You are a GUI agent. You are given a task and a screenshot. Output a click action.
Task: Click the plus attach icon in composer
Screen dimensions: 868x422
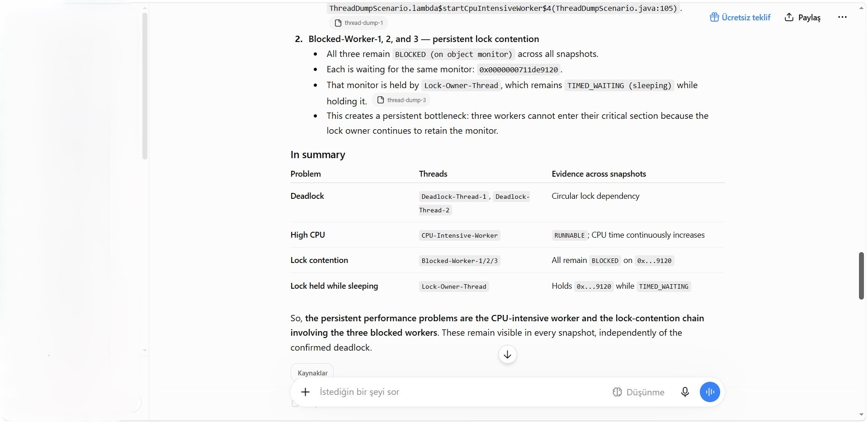coord(306,392)
